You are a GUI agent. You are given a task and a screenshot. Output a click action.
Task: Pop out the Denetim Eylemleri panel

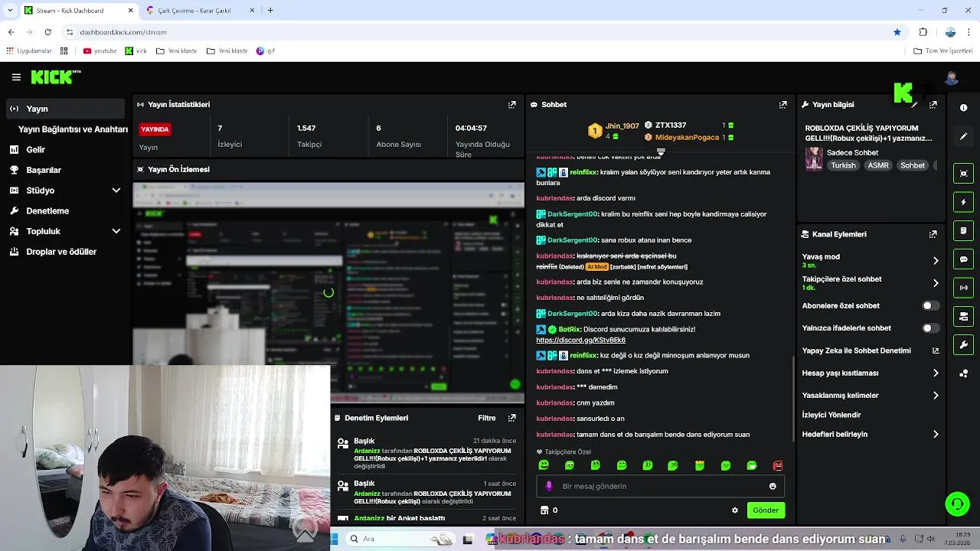pyautogui.click(x=512, y=418)
